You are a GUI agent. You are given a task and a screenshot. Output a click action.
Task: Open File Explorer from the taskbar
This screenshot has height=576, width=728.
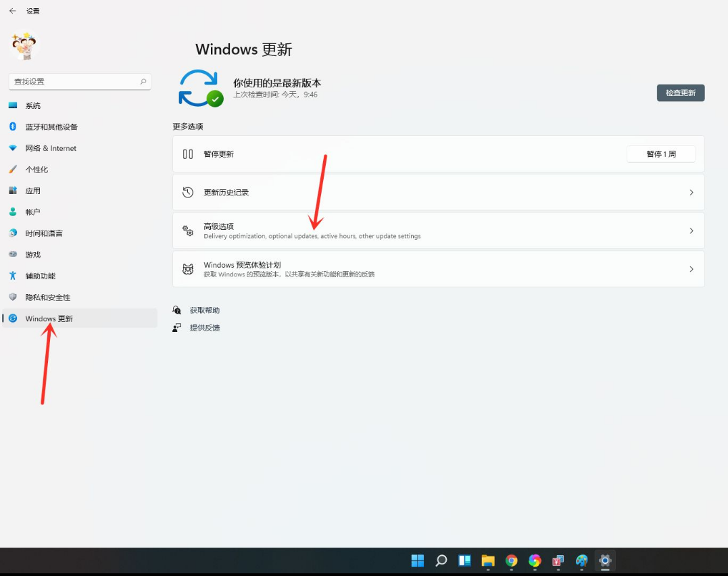point(488,560)
